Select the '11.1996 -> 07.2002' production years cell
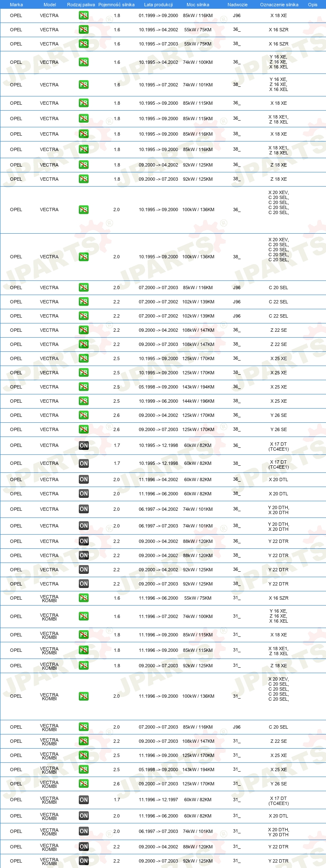 (x=158, y=616)
